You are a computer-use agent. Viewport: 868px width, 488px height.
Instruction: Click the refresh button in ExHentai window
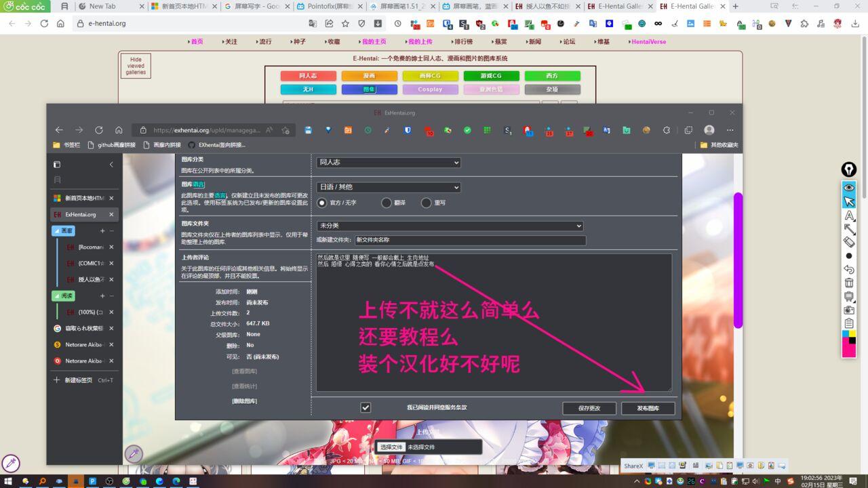(99, 130)
